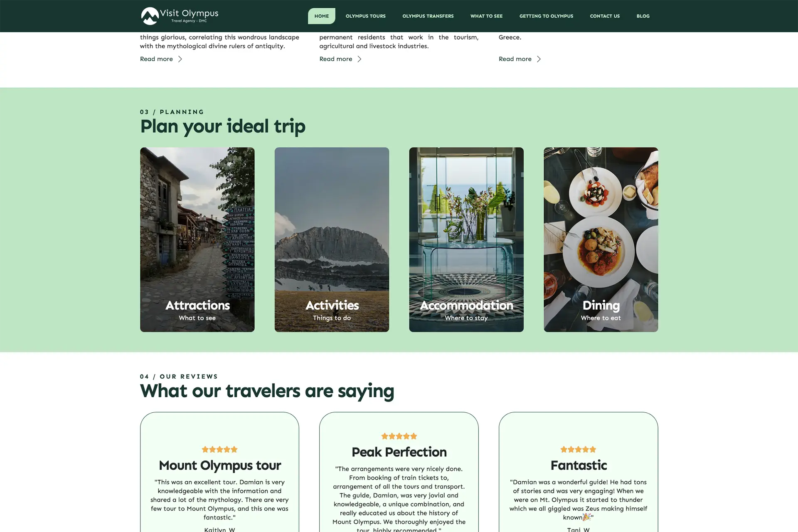Viewport: 798px width, 532px height.
Task: Choose the Activities things to do card
Action: (332, 239)
